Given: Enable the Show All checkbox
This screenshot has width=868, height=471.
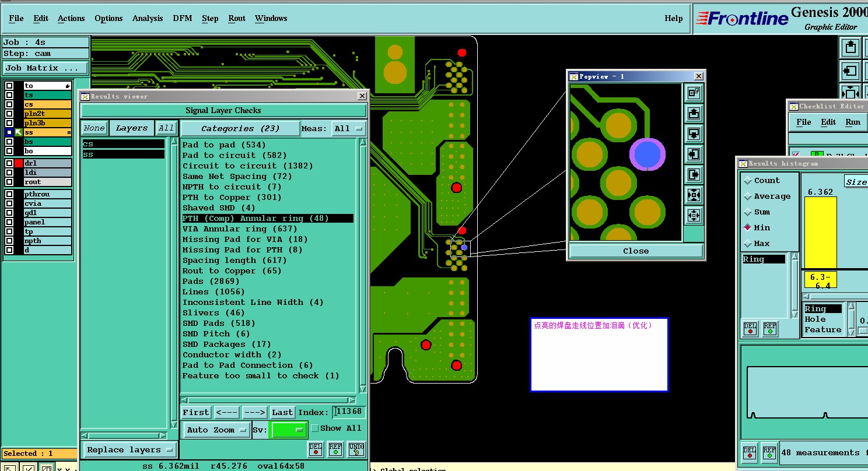Looking at the screenshot, I should point(315,428).
